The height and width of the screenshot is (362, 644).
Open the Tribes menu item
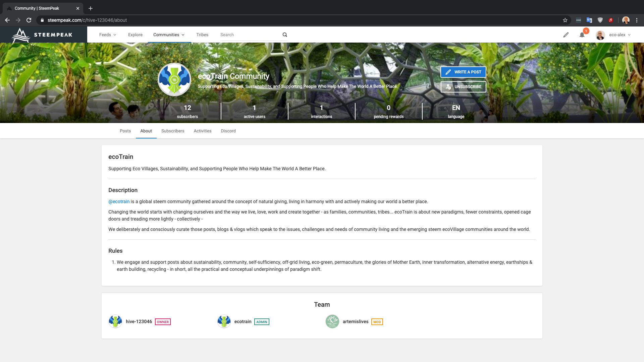202,35
